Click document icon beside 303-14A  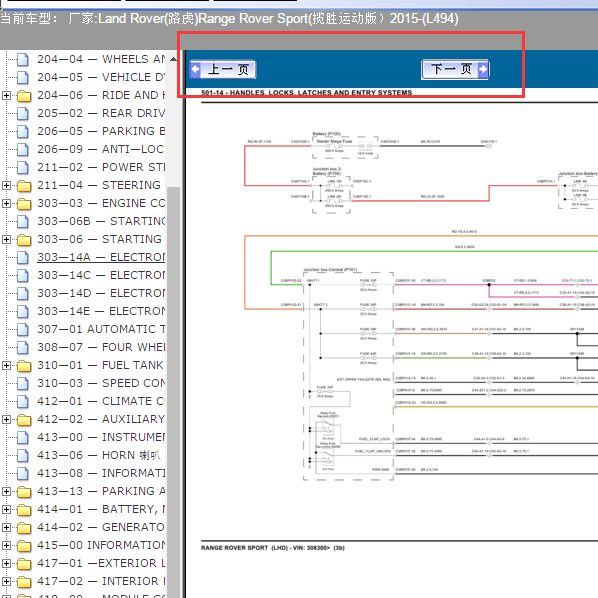pyautogui.click(x=23, y=257)
